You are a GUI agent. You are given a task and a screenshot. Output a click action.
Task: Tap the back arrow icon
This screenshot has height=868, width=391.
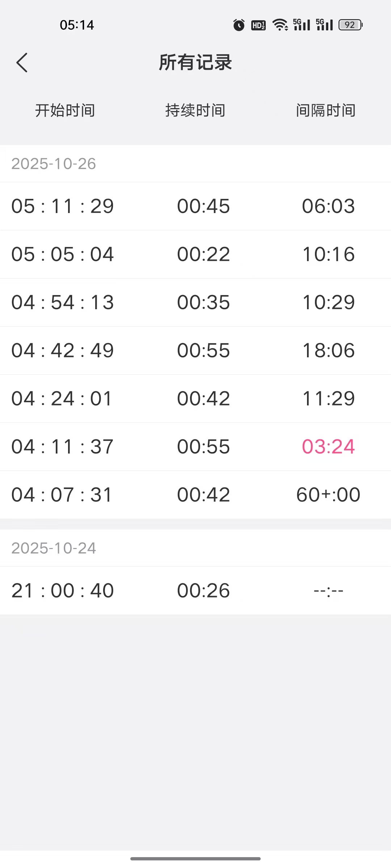tap(22, 63)
